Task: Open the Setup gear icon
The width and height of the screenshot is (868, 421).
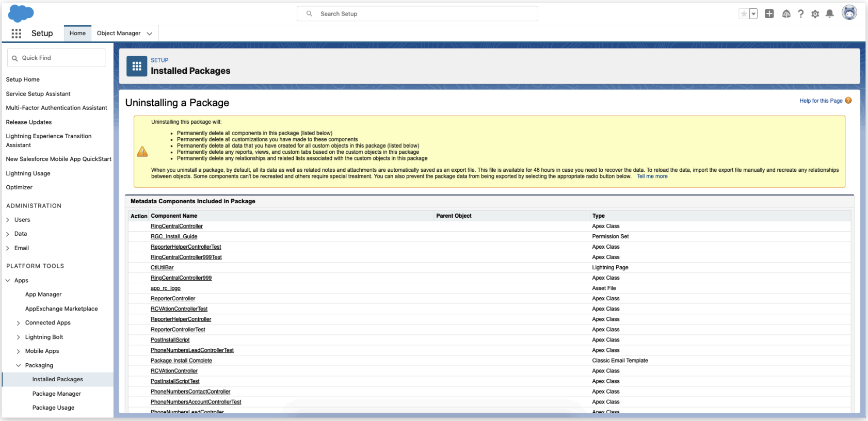Action: tap(815, 14)
